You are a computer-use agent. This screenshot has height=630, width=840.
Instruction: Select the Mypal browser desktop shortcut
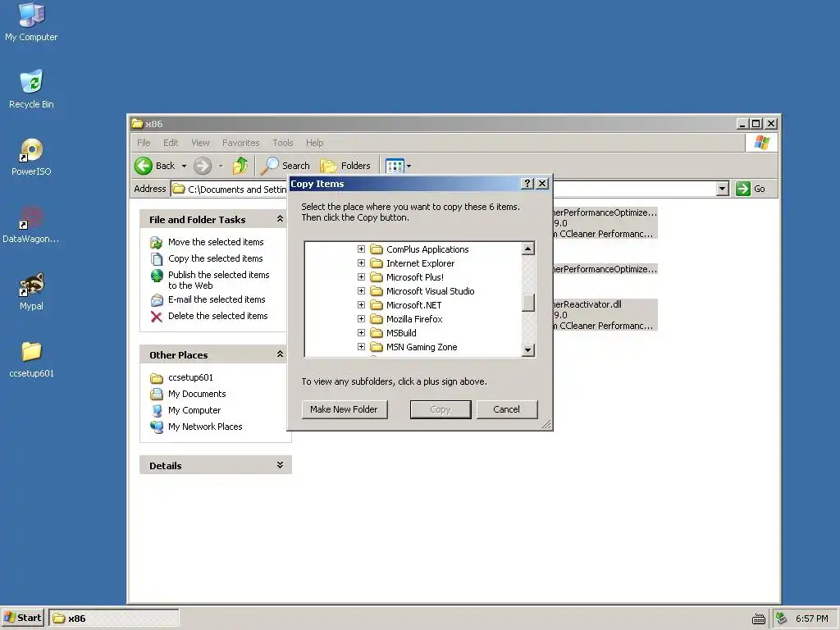(31, 292)
